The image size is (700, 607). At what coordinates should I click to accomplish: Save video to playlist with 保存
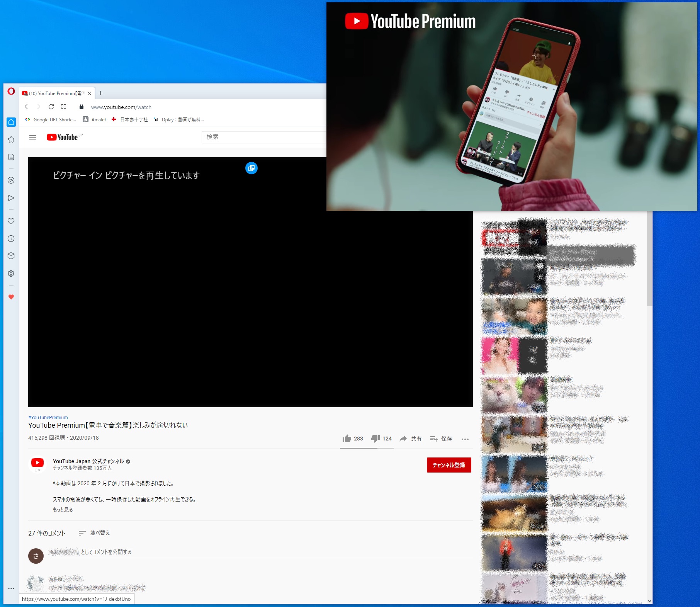coord(441,439)
